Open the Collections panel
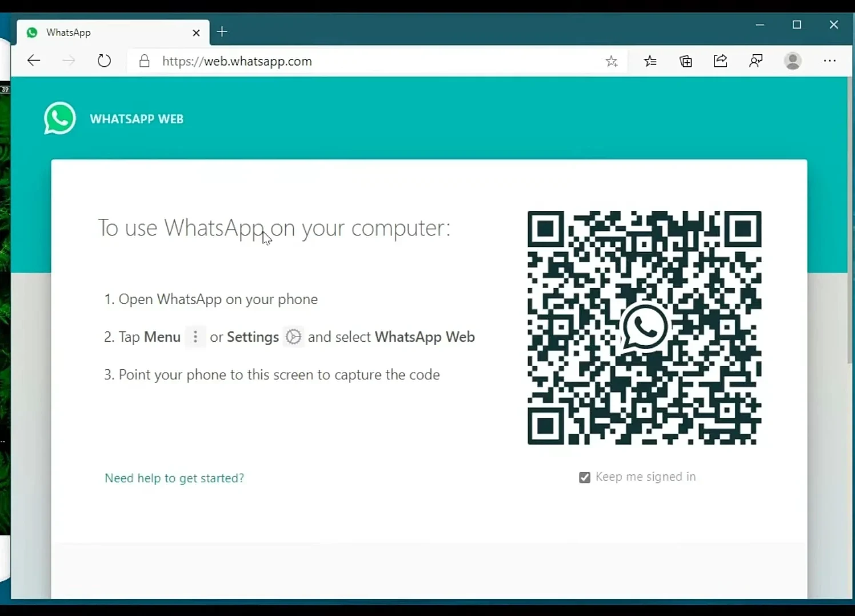This screenshot has width=855, height=616. pyautogui.click(x=686, y=61)
